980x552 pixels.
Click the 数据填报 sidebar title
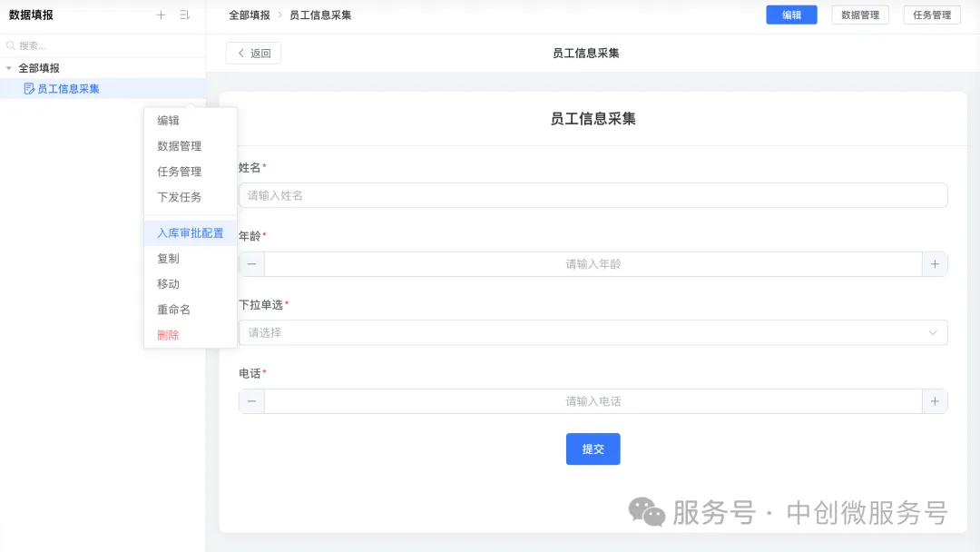point(31,15)
